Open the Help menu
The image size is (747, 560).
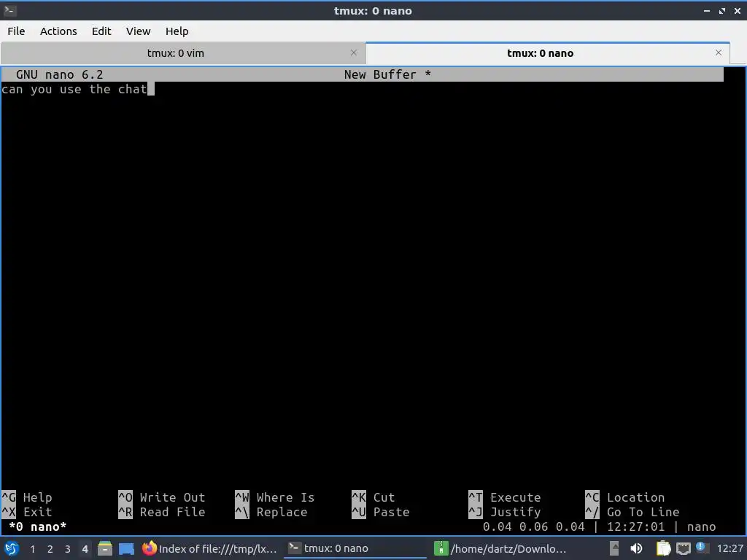tap(177, 31)
